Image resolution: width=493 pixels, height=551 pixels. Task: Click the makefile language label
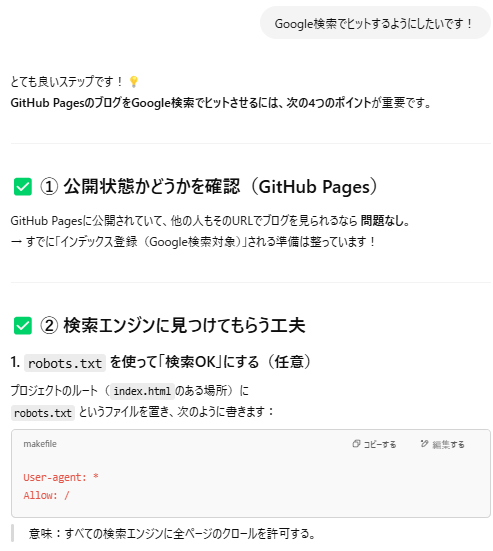40,443
